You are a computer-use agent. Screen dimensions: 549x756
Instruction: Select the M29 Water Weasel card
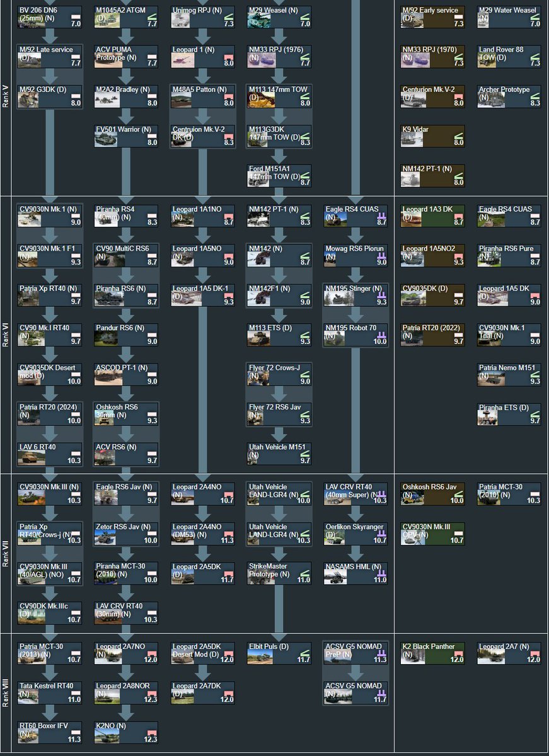click(509, 17)
